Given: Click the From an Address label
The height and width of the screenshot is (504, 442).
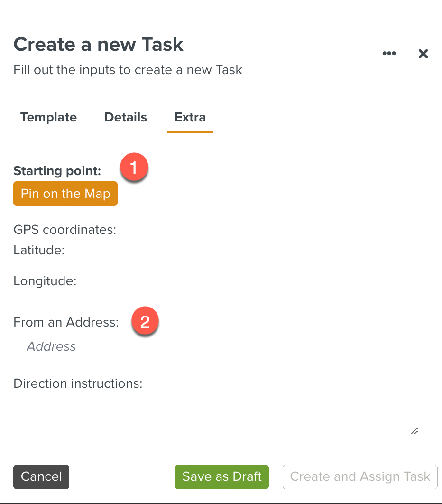Looking at the screenshot, I should pos(66,323).
